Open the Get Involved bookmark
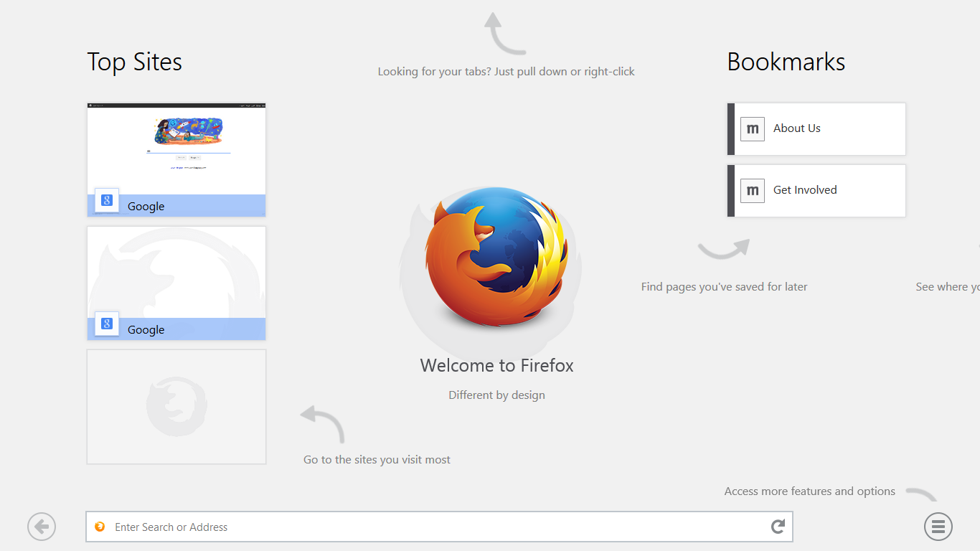The image size is (980, 551). pyautogui.click(x=816, y=190)
